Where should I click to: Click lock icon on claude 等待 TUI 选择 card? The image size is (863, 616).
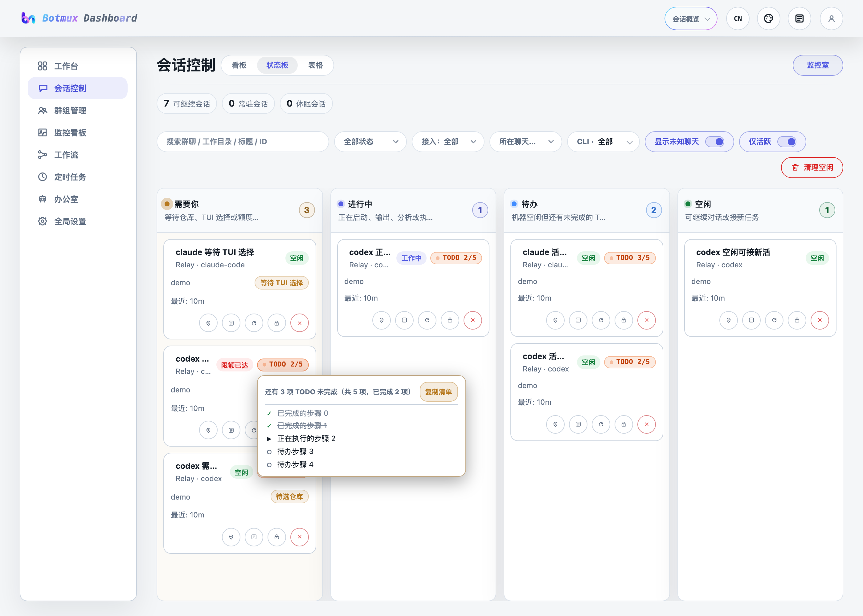277,323
